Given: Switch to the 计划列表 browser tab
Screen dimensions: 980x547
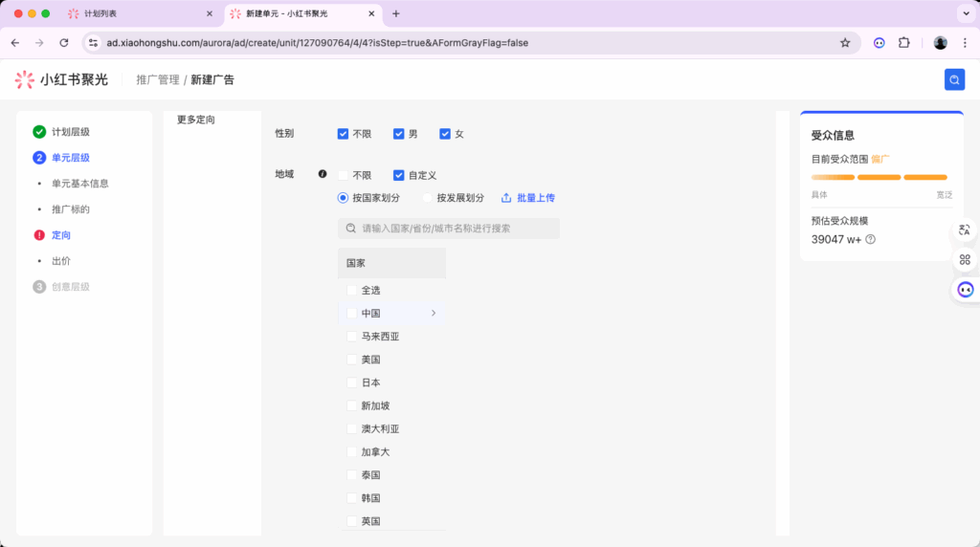Looking at the screenshot, I should coord(141,13).
